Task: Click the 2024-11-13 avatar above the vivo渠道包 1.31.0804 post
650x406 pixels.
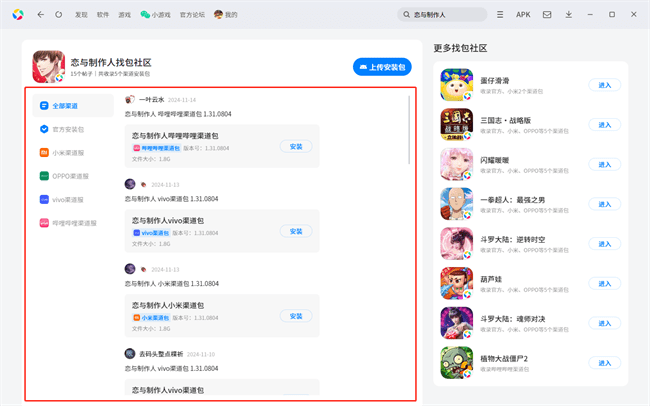Action: (x=130, y=184)
